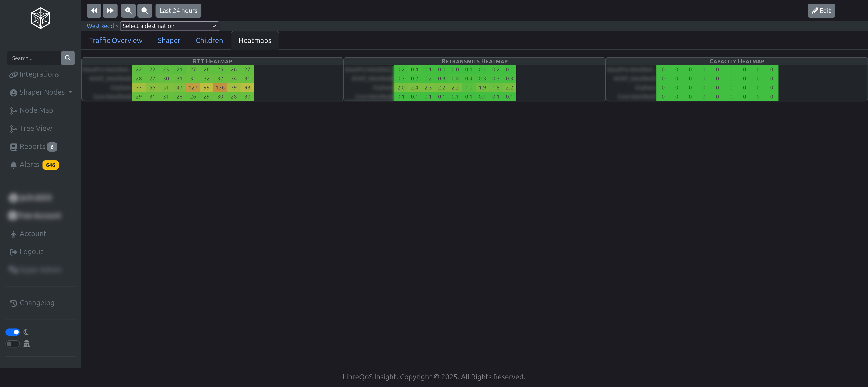Screen dimensions: 868x387
Task: Click the fast-forward time icon
Action: [110, 10]
